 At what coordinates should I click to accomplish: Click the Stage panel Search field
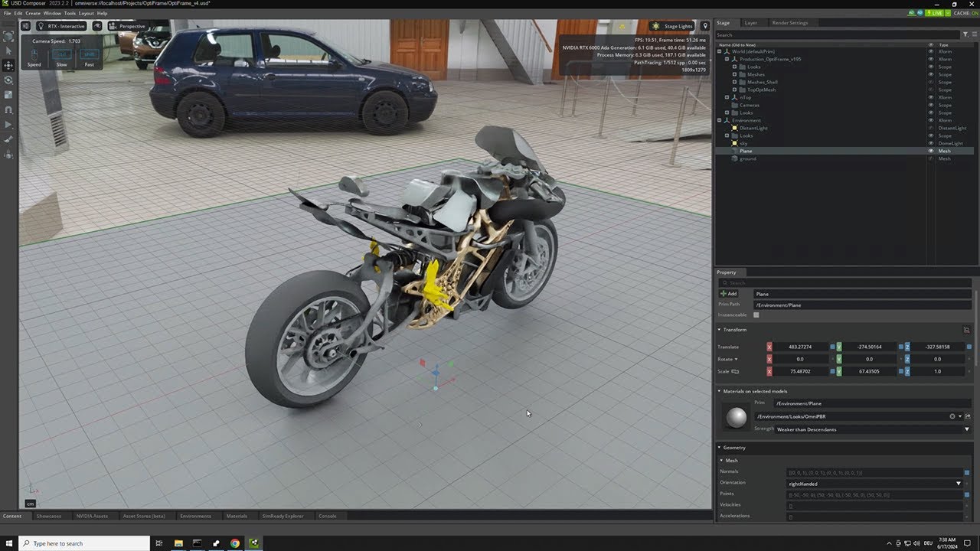click(x=838, y=35)
